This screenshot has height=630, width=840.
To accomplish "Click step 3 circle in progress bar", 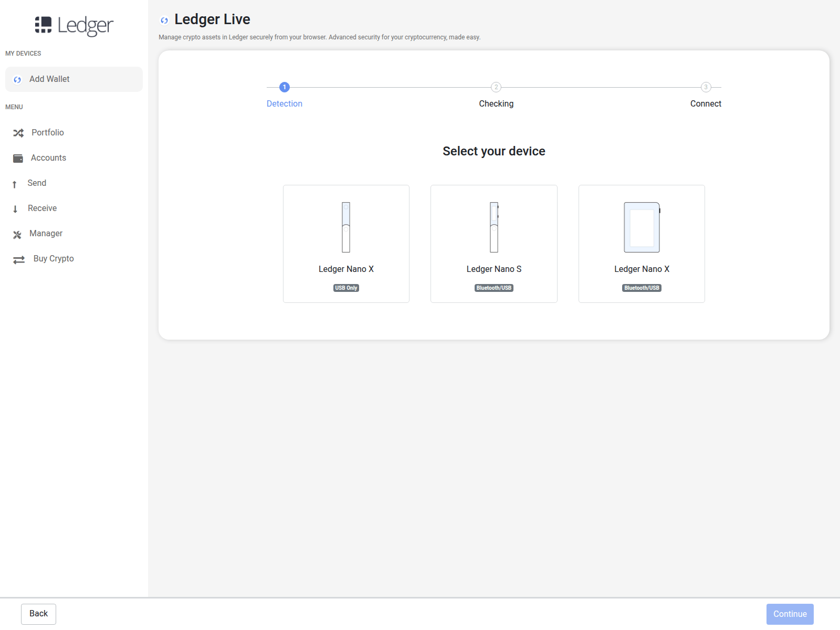I will pos(706,87).
